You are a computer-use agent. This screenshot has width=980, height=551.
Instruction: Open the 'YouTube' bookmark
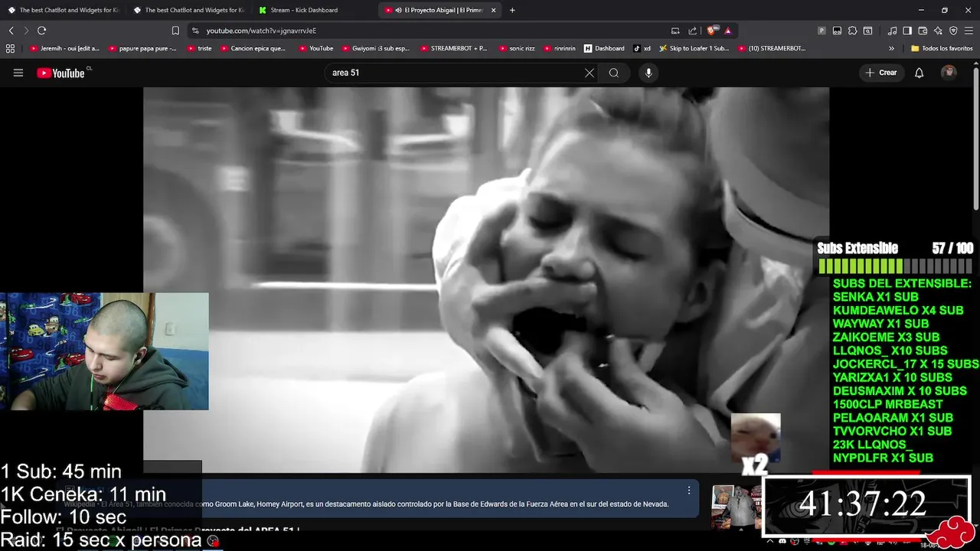click(315, 48)
